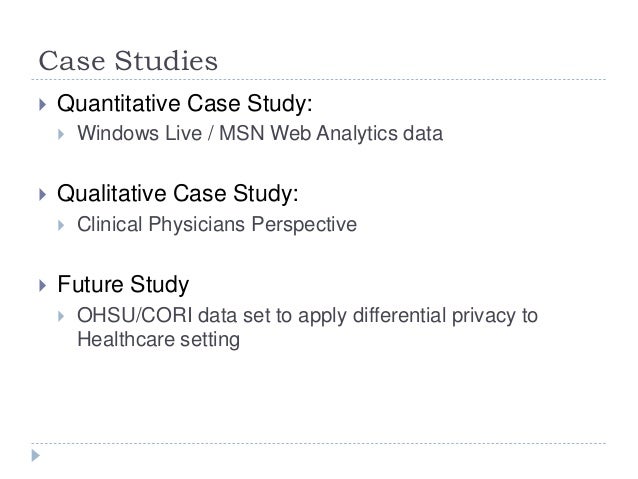Image resolution: width=638 pixels, height=479 pixels.
Task: Select the sub-bullet arrow beside OHSU/CORI
Action: pos(62,318)
